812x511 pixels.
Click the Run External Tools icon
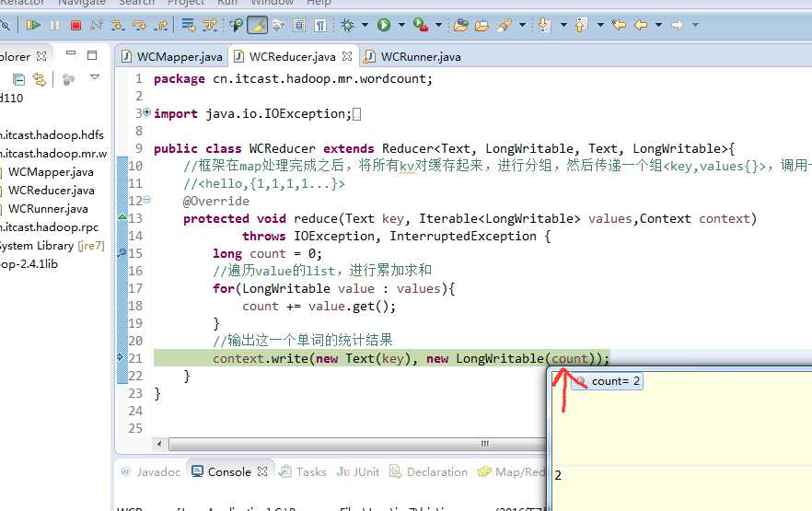click(421, 25)
